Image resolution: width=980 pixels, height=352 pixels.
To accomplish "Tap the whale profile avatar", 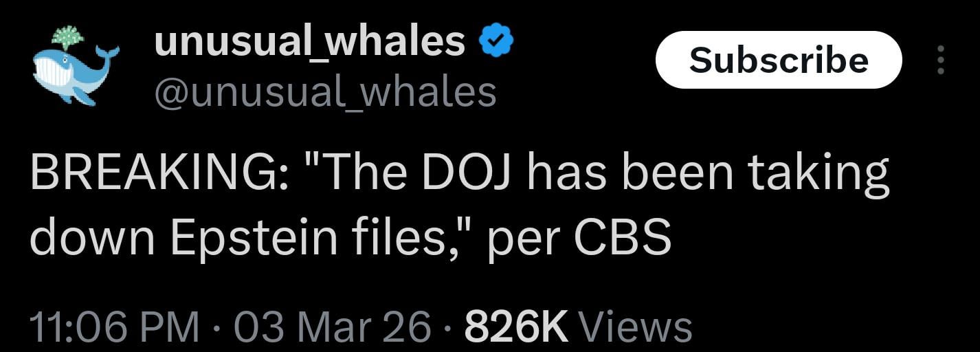I will tap(74, 67).
